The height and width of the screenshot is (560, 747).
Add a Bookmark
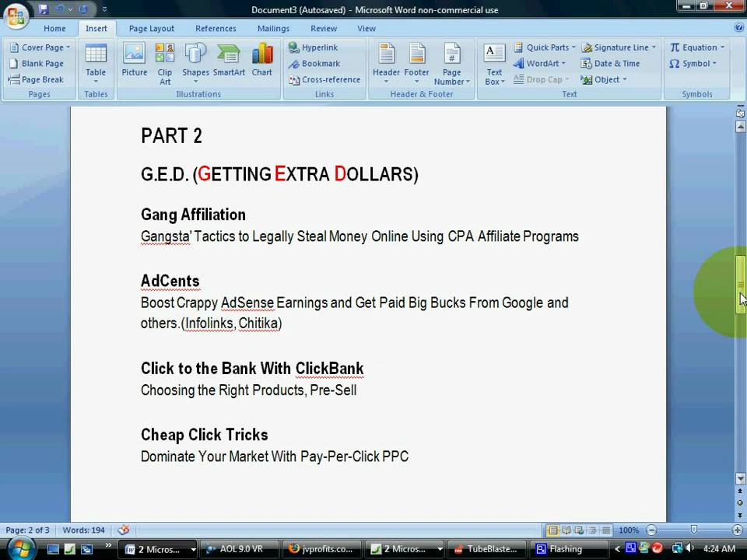point(314,63)
